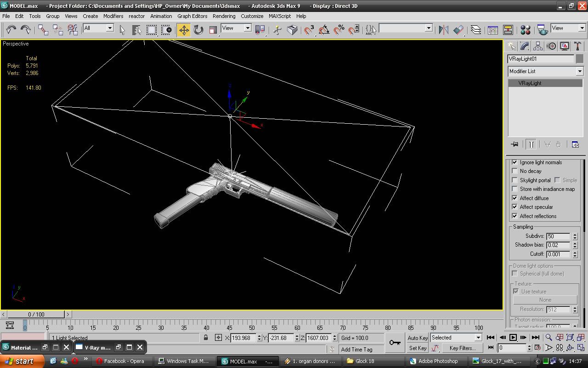Toggle the 3D Snaps magnet icon

pos(309,30)
